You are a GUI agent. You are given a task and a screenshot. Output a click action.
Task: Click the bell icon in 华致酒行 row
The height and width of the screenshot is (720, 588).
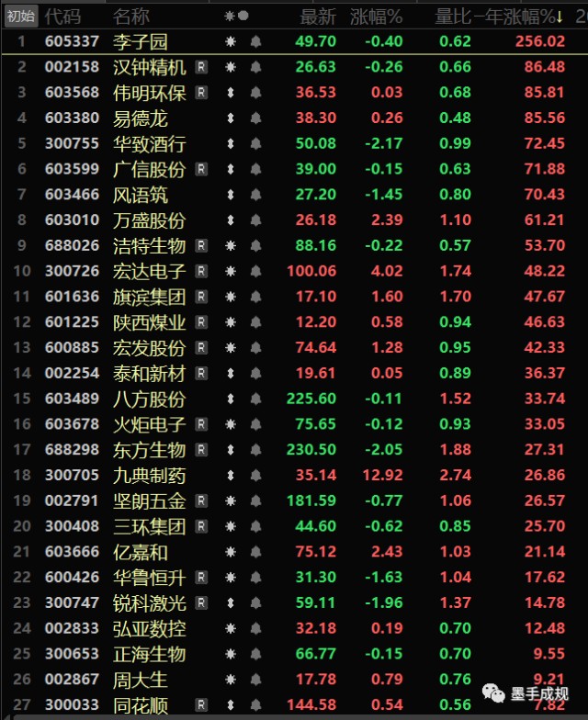tap(255, 143)
